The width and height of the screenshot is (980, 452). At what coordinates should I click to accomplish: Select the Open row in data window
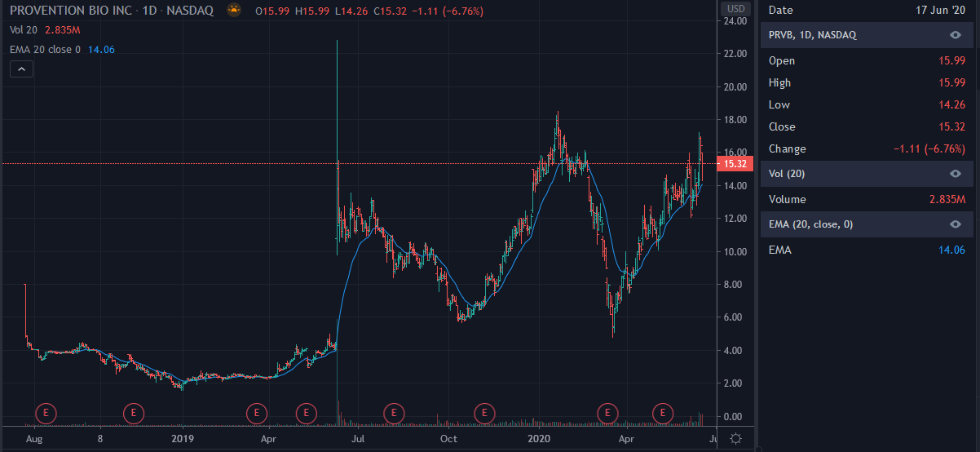tap(867, 60)
